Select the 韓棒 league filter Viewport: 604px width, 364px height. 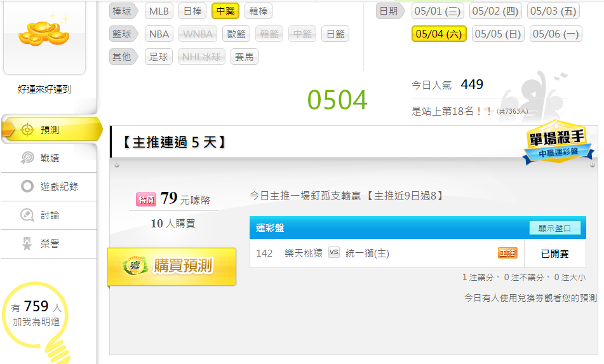258,11
